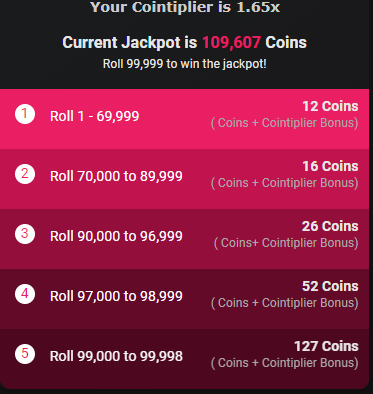
Task: Click the number 5 circle badge
Action: 25,354
